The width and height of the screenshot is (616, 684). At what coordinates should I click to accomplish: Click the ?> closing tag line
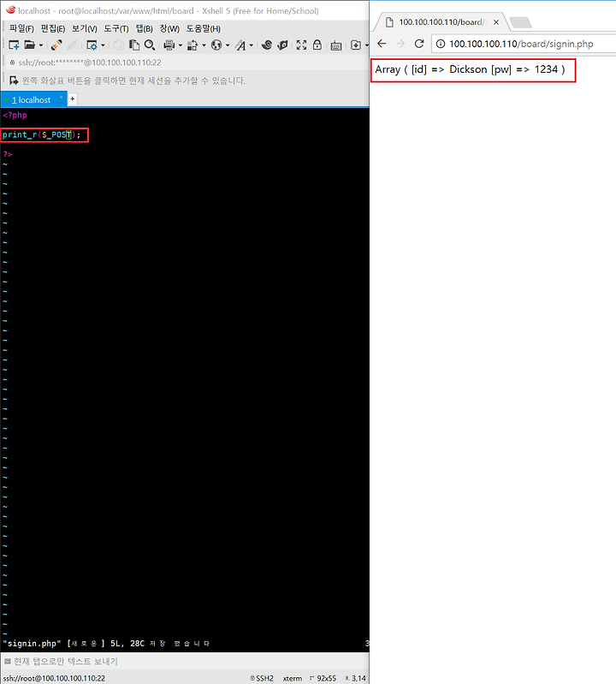coord(8,154)
